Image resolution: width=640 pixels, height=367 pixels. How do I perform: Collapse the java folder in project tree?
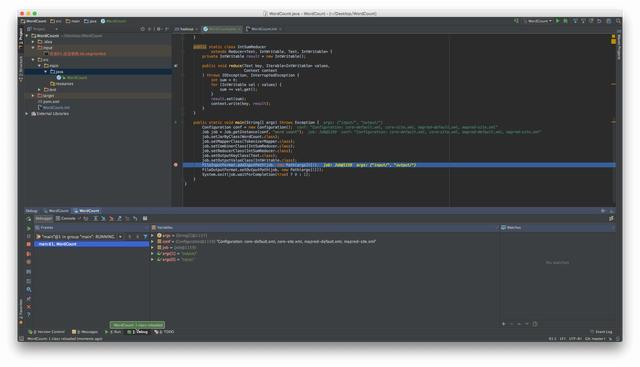46,71
